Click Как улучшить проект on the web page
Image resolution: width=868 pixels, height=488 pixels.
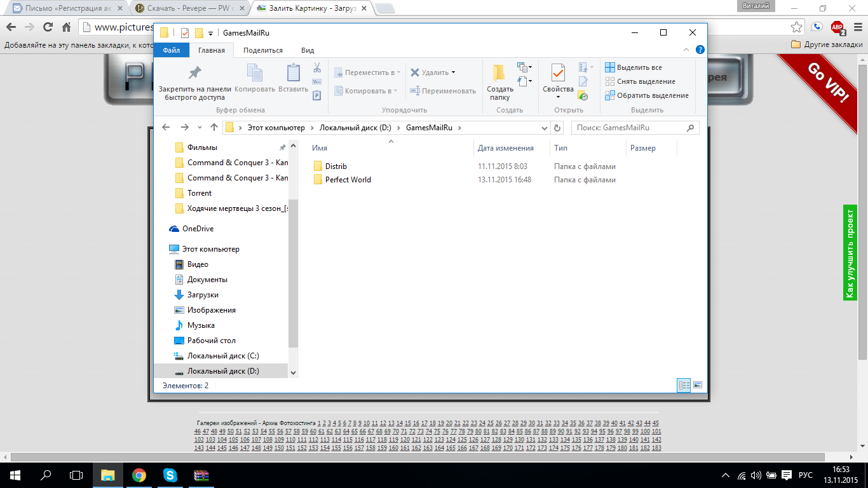[x=850, y=252]
